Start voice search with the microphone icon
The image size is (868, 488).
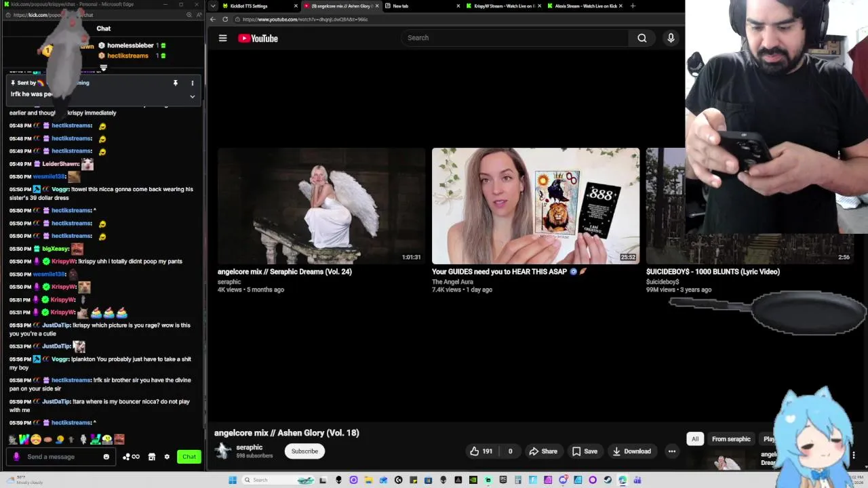click(x=671, y=38)
